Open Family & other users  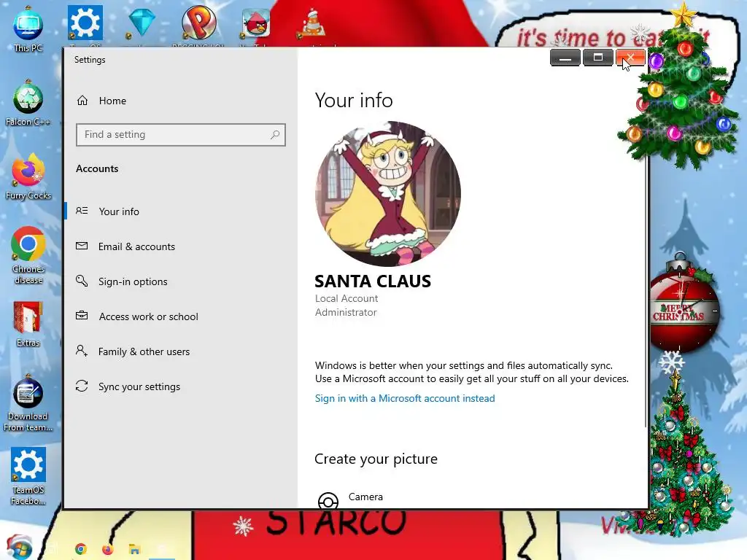[144, 351]
